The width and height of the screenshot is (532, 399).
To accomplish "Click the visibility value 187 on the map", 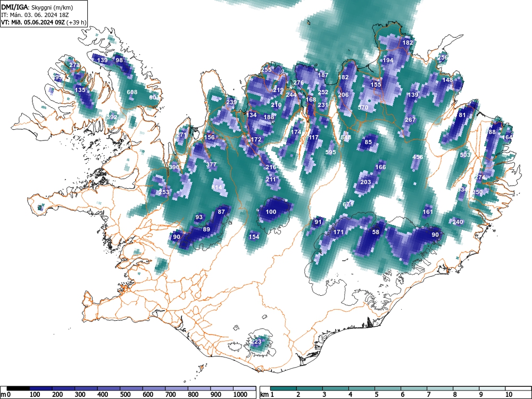I will pyautogui.click(x=323, y=75).
